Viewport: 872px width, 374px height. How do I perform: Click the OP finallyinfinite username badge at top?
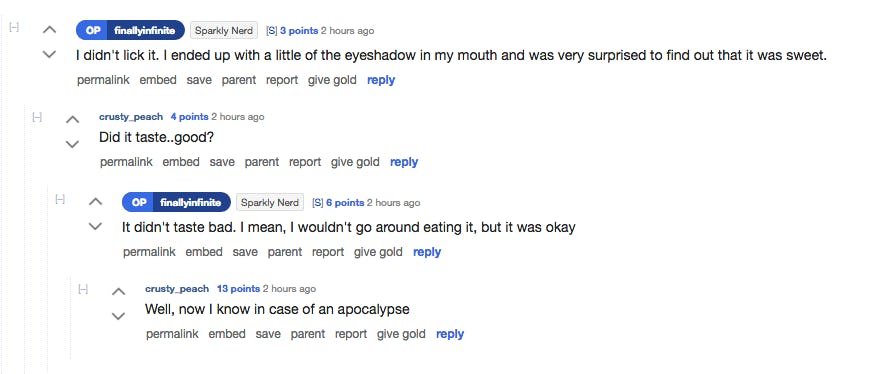[x=130, y=31]
